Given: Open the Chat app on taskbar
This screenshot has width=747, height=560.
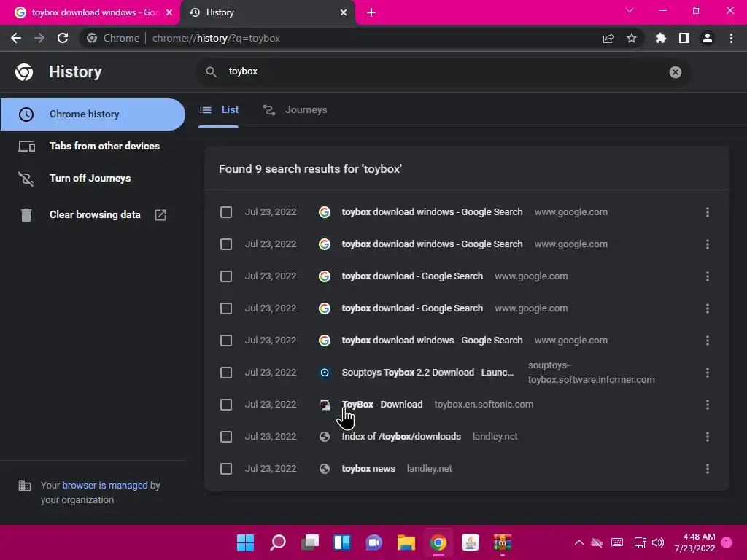Looking at the screenshot, I should tap(374, 542).
